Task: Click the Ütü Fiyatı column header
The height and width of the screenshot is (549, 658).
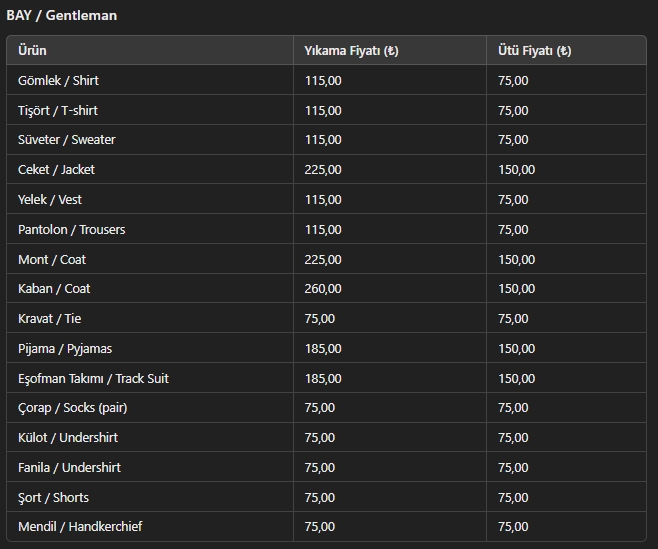Action: tap(535, 51)
